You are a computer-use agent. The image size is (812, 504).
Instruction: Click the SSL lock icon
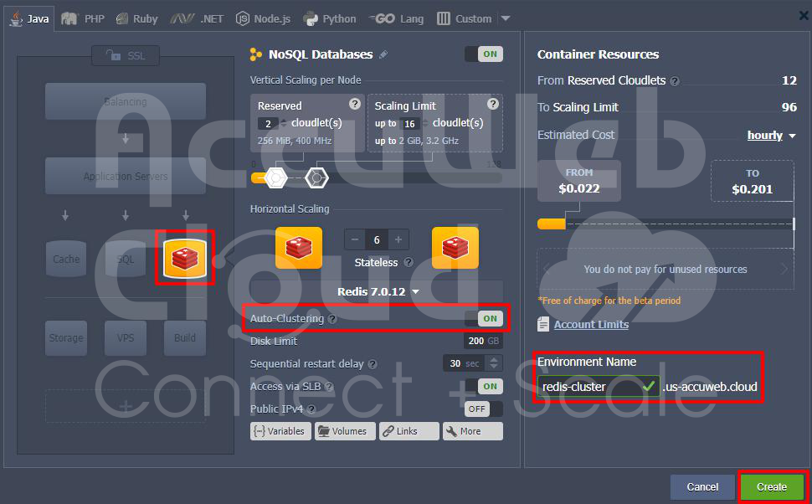tap(112, 55)
